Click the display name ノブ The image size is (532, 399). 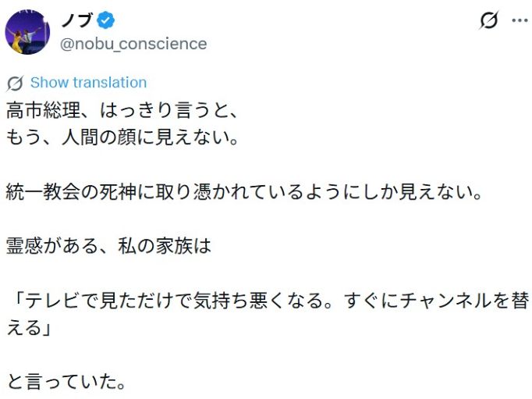click(x=76, y=20)
